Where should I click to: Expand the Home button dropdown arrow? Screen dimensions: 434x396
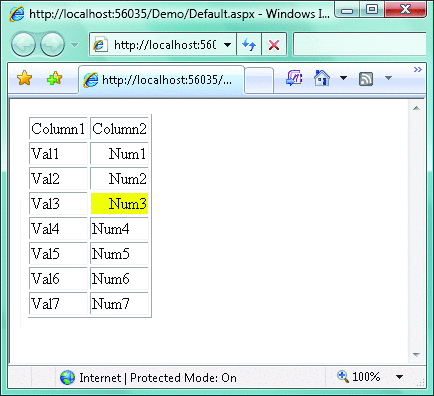tap(343, 78)
